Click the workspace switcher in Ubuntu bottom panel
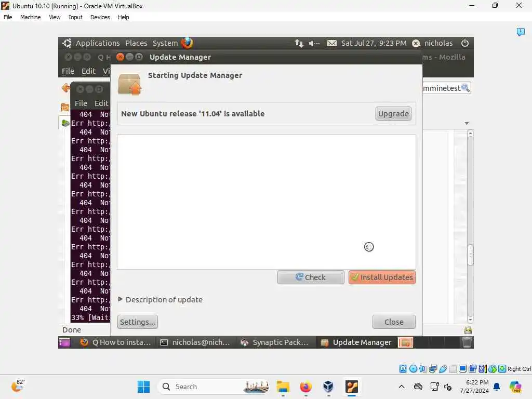Viewport: 532px width, 399px height. (x=429, y=342)
